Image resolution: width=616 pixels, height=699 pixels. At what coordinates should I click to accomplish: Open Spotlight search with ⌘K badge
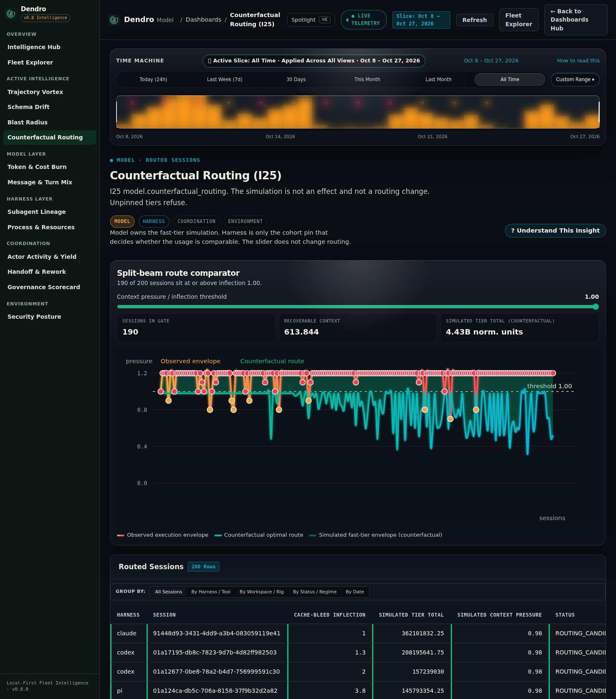[x=311, y=20]
